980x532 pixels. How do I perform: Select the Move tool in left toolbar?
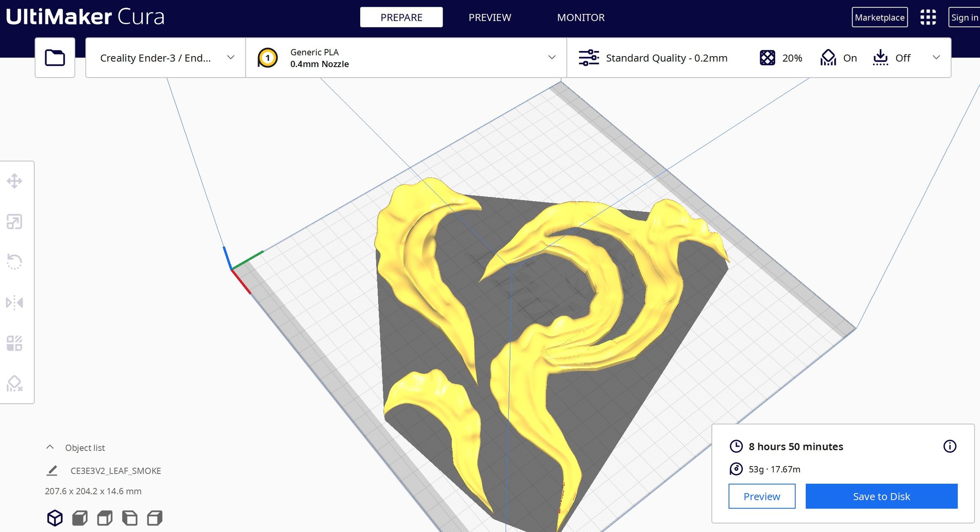click(15, 181)
